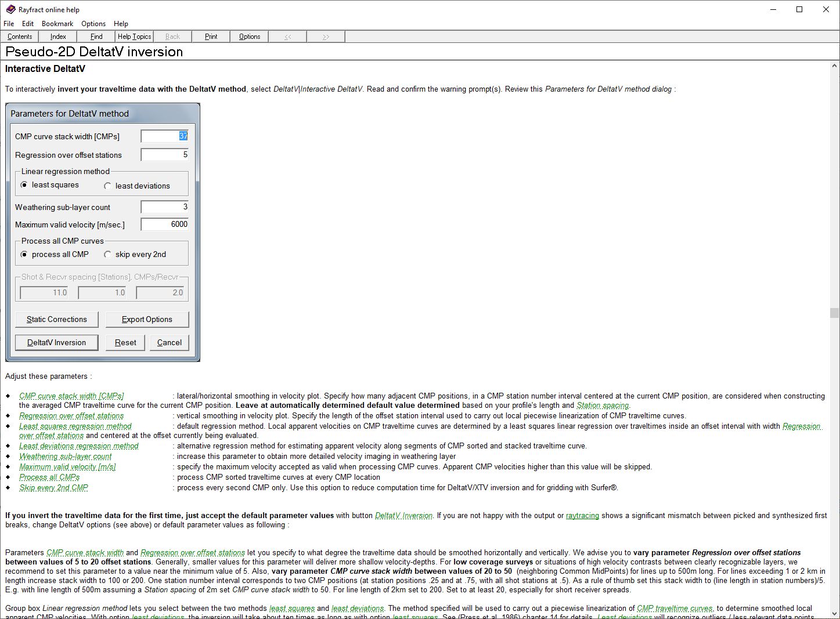Open the Options menu in the menu bar
This screenshot has height=619, width=840.
pos(93,24)
